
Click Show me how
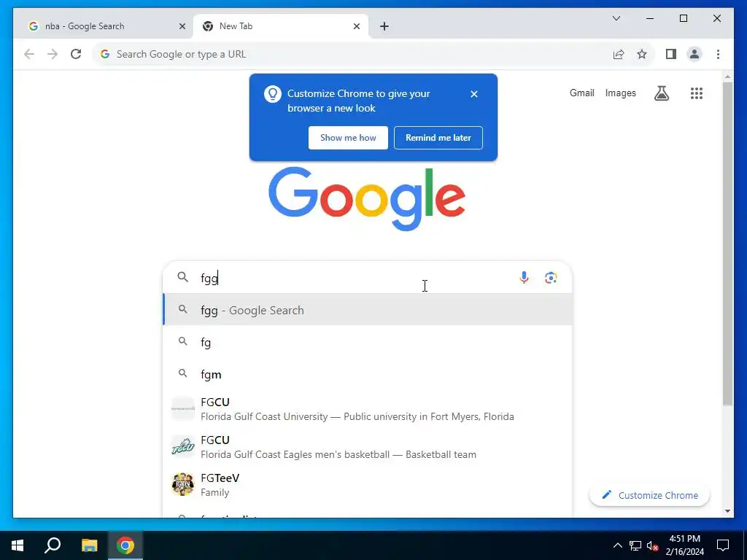348,138
